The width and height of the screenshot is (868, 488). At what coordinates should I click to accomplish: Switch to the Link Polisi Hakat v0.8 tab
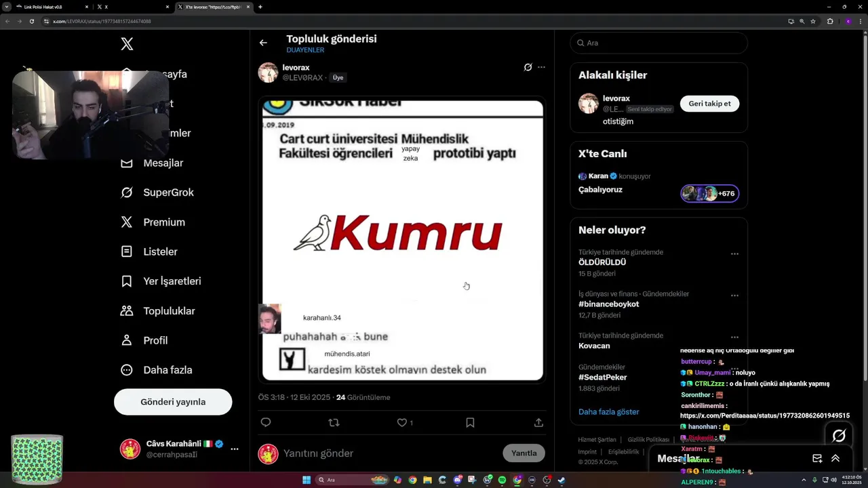pos(51,7)
